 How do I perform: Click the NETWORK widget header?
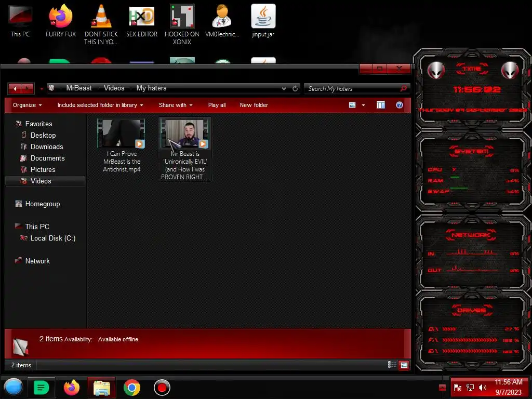[471, 235]
